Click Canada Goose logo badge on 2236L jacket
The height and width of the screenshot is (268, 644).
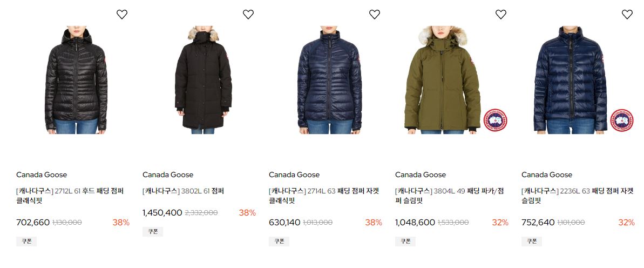click(621, 120)
